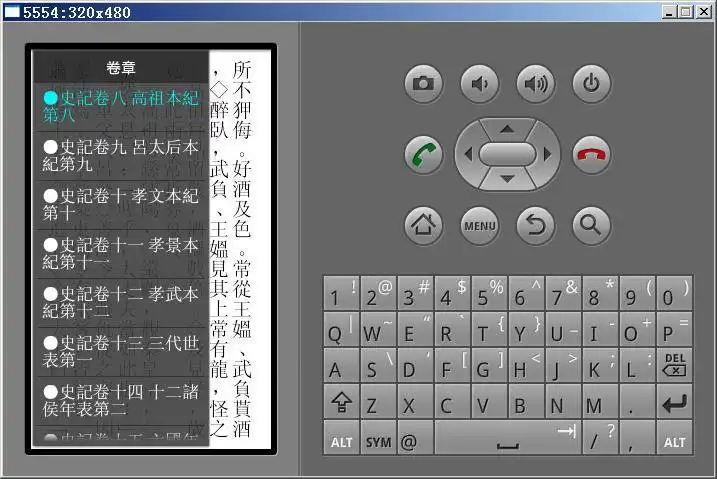This screenshot has height=479, width=717.
Task: Select chapter 史記卷十一 孝景本紀第十一
Action: 121,254
